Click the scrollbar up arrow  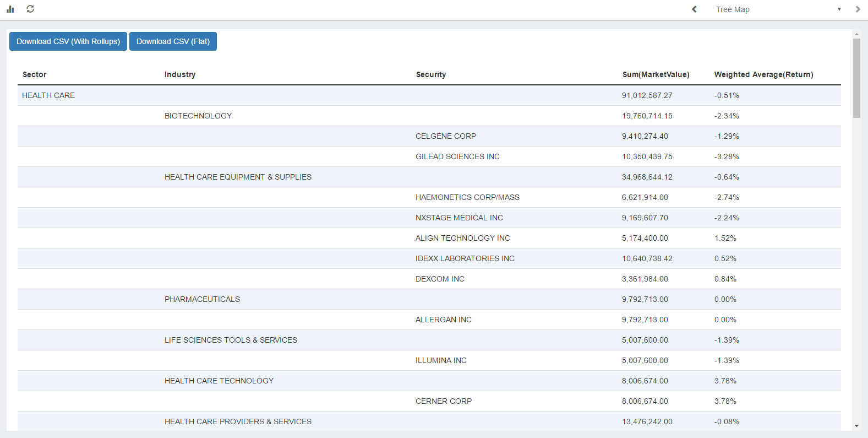click(x=856, y=34)
